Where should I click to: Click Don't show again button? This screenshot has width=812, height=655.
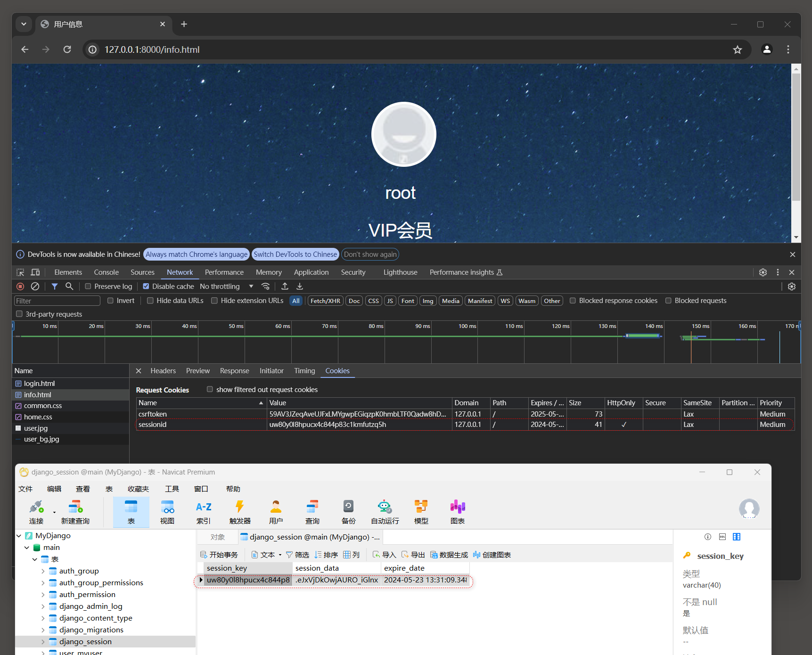click(x=370, y=254)
